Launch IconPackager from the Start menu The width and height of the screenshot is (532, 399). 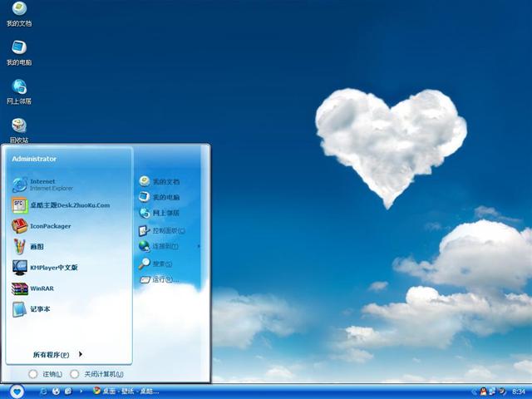coord(41,226)
